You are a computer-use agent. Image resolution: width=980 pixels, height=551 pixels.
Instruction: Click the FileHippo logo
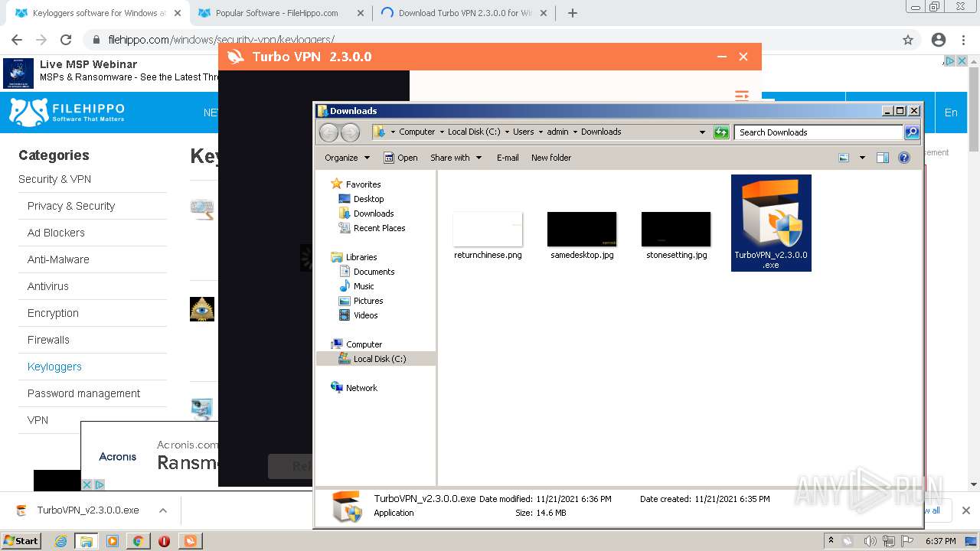(x=67, y=112)
